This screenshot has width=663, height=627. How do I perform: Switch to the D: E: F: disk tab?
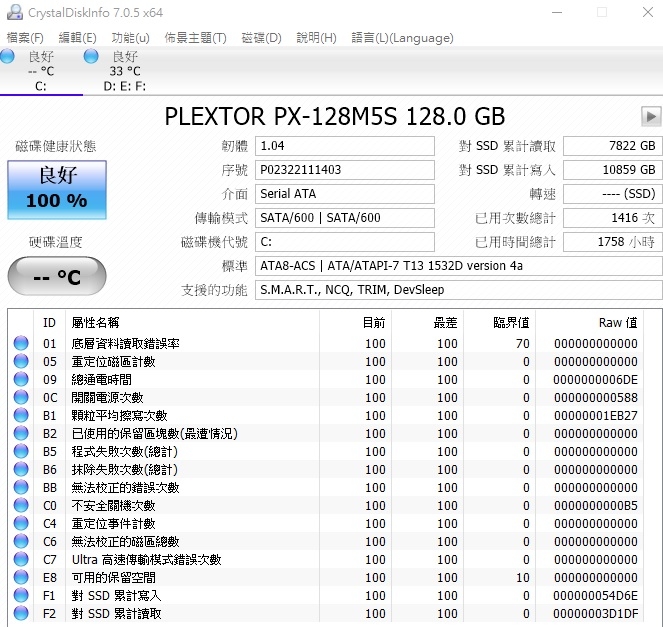pyautogui.click(x=125, y=71)
